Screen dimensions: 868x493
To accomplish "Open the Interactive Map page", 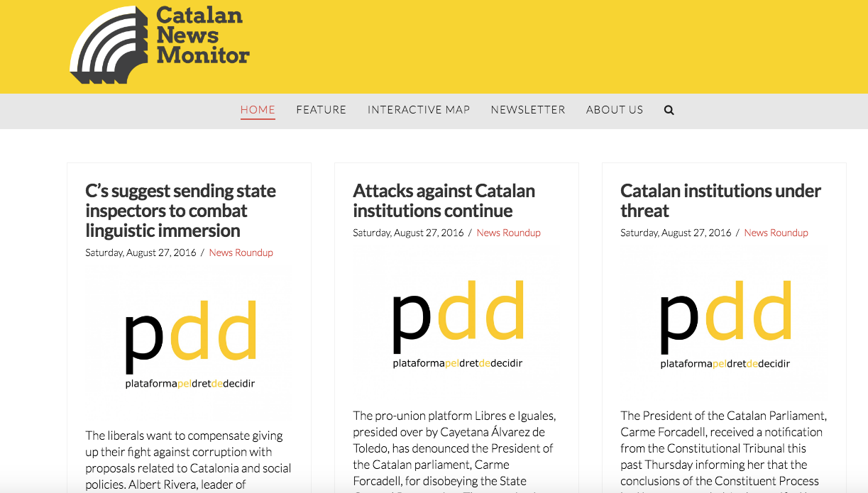I will pyautogui.click(x=418, y=109).
